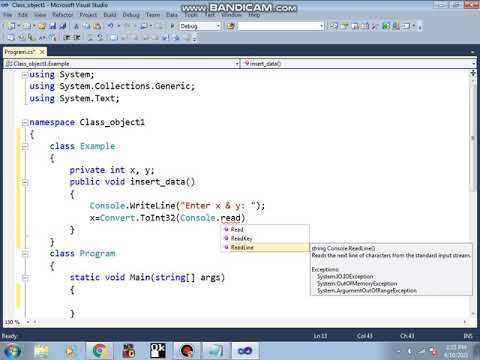480x360 pixels.
Task: Open the Build menu
Action: click(x=110, y=15)
